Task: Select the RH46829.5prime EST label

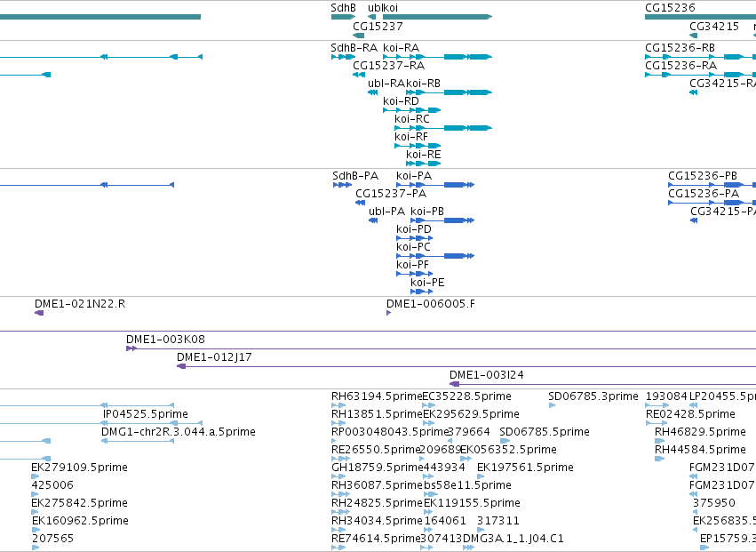Action: (x=700, y=432)
